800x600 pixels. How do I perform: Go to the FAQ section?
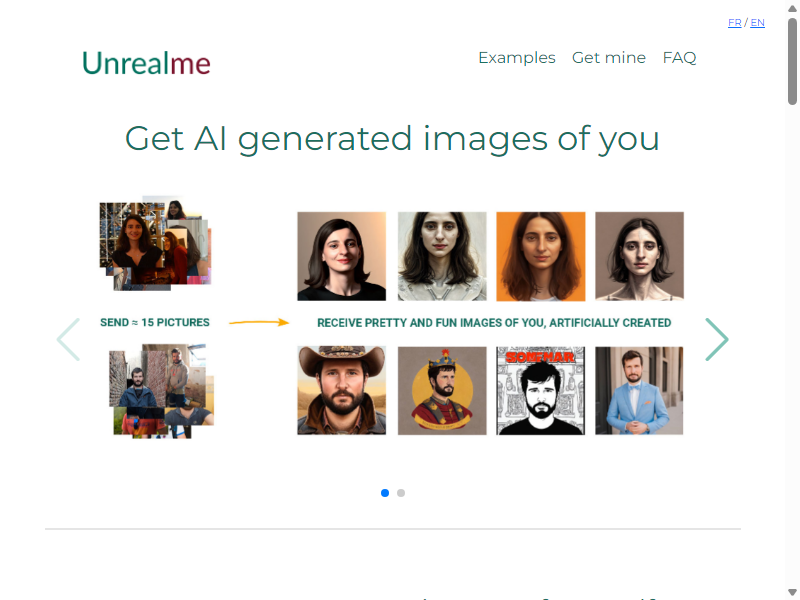(679, 58)
